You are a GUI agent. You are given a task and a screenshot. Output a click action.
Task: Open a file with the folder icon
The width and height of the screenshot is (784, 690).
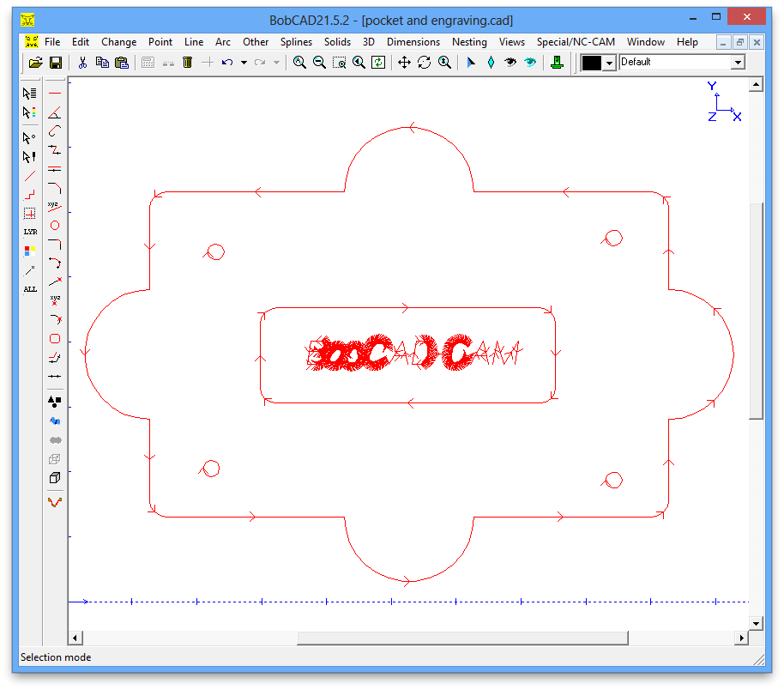tap(35, 63)
